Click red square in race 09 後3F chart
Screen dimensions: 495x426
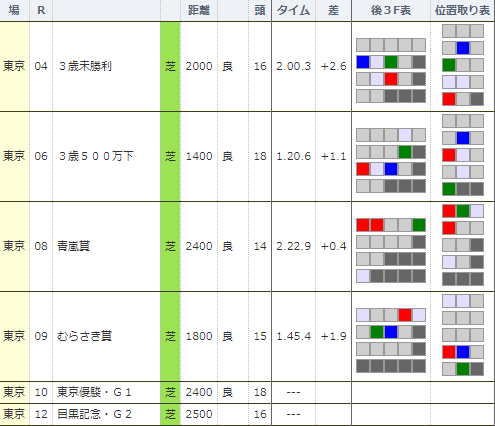(x=405, y=315)
